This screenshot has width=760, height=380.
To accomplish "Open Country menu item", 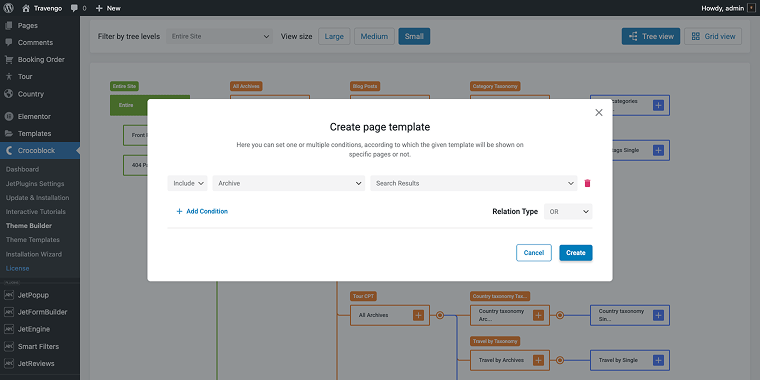I will pos(31,94).
